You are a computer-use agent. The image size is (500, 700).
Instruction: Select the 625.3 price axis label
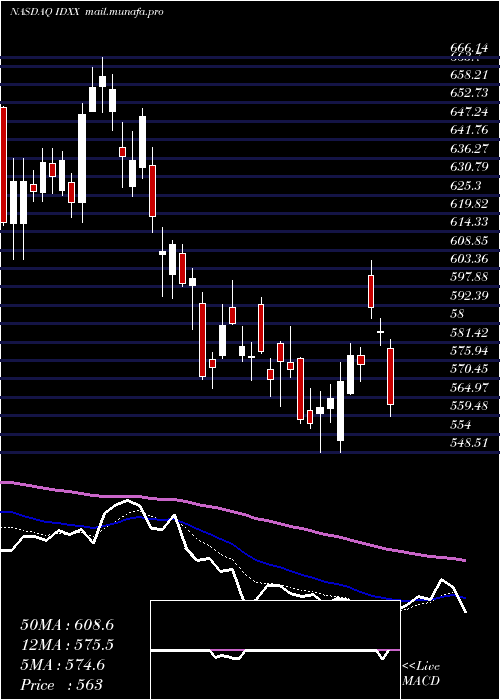pos(465,185)
